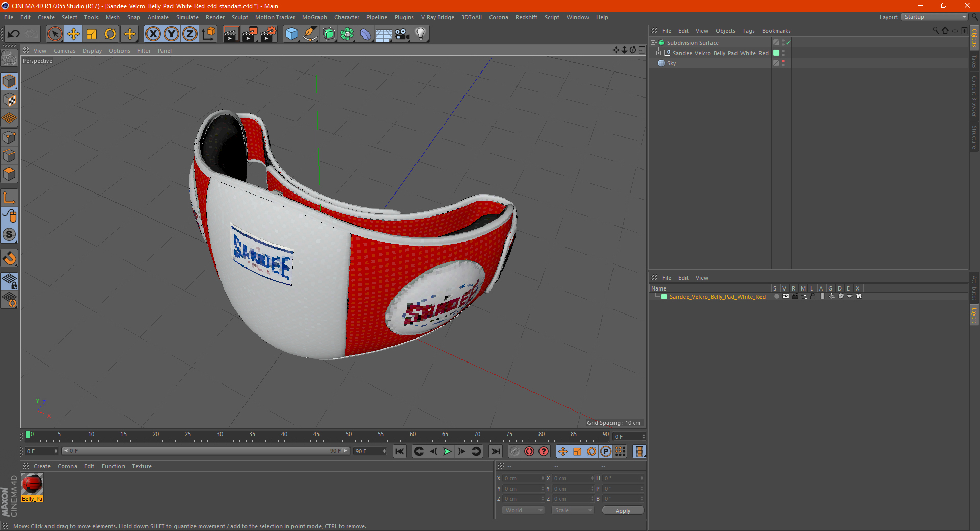Open the MoGraph menu
The width and height of the screenshot is (980, 531).
(314, 17)
